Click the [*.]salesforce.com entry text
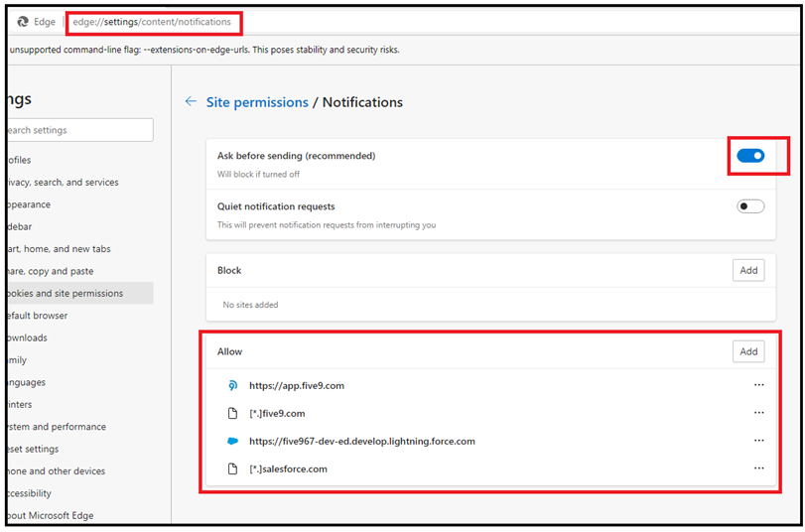 288,468
